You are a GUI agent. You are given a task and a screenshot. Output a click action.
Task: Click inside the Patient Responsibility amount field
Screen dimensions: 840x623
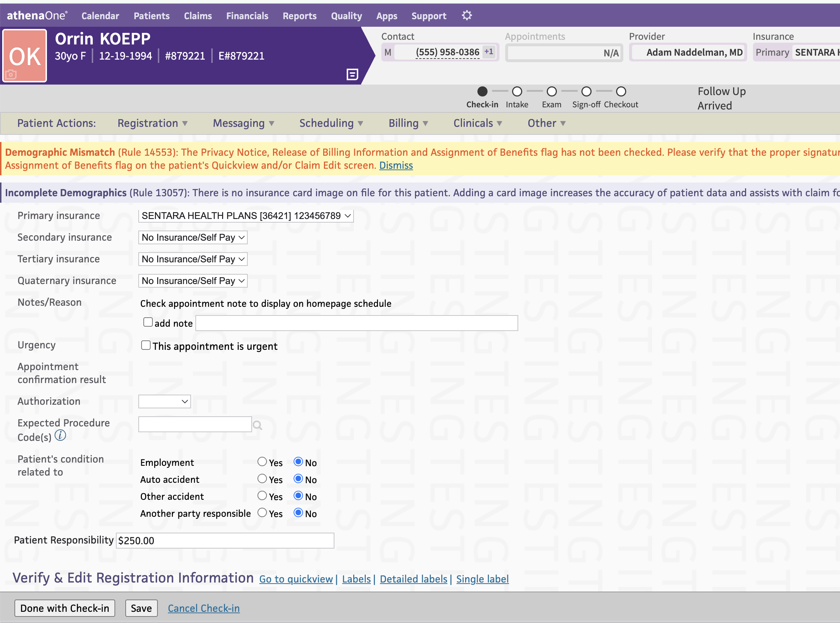[x=225, y=540]
